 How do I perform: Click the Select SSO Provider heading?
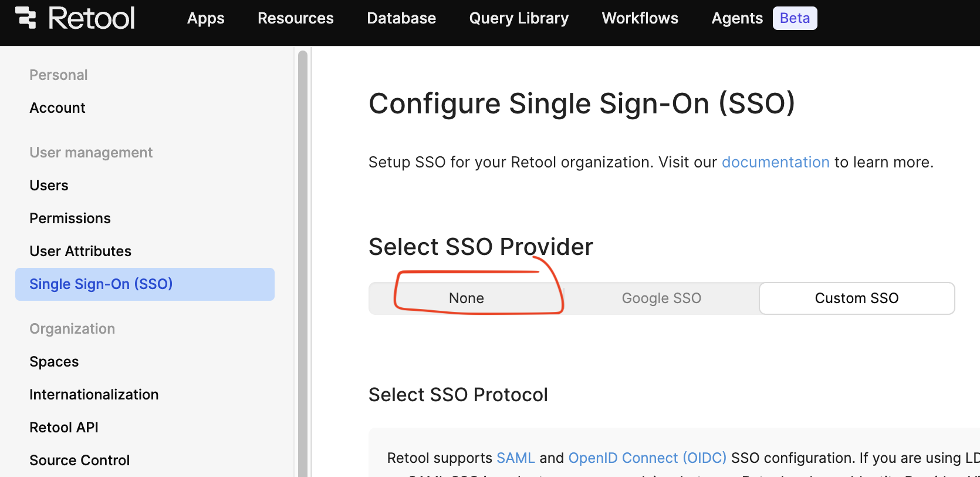point(481,247)
